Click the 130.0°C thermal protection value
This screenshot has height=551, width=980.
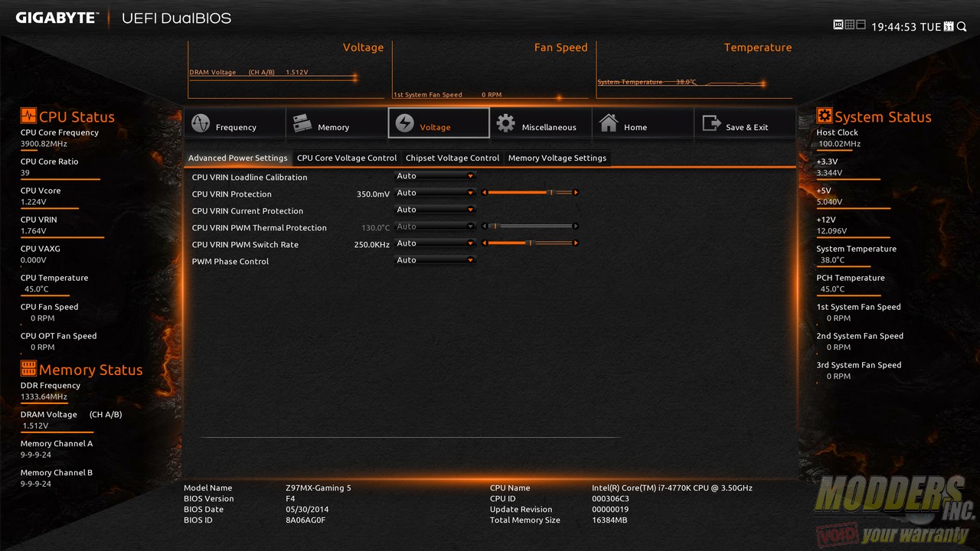(376, 228)
